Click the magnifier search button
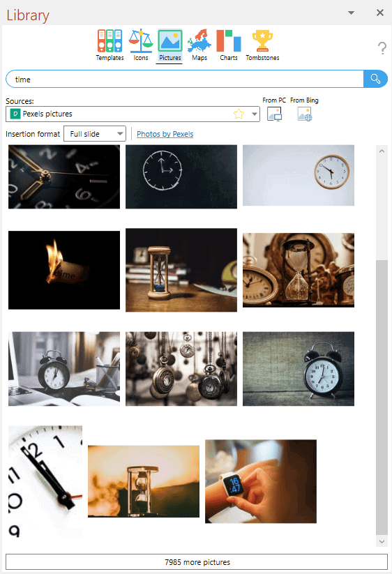The height and width of the screenshot is (574, 392). tap(375, 79)
